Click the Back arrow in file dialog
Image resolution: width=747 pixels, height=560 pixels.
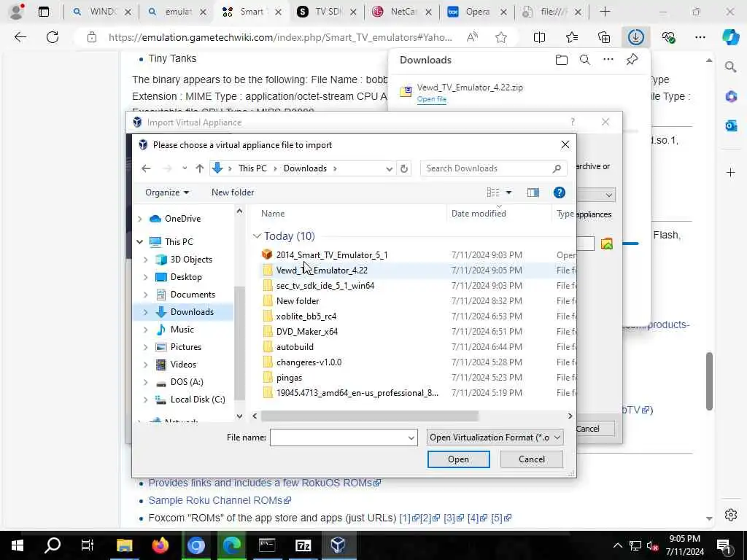pyautogui.click(x=146, y=168)
